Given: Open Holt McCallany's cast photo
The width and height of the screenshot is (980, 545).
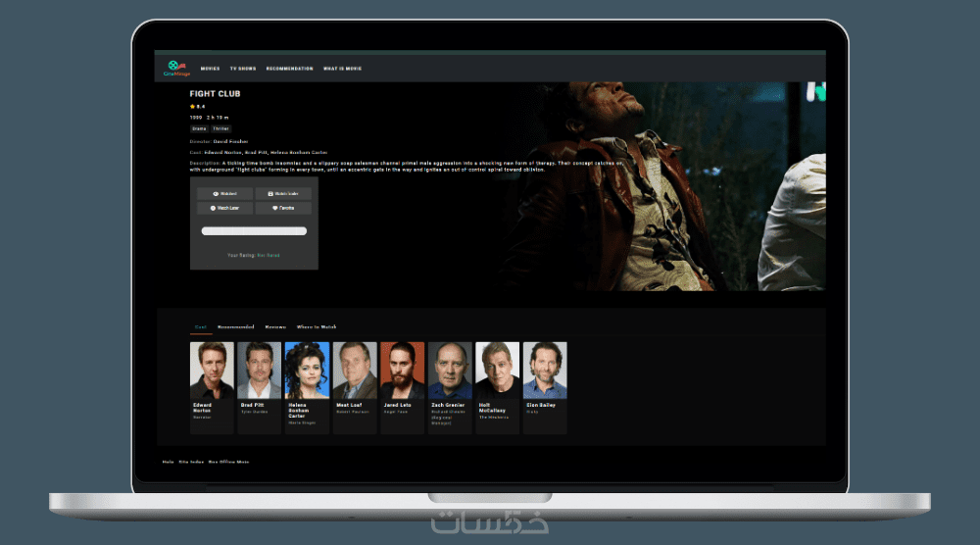Looking at the screenshot, I should (498, 370).
